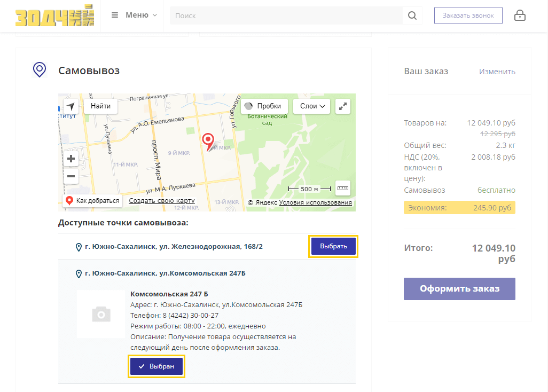Image resolution: width=548 pixels, height=392 pixels.
Task: Open the account lock icon
Action: point(520,15)
